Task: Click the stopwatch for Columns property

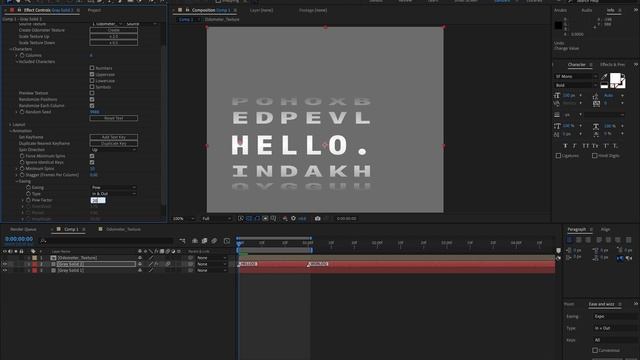Action: (22, 55)
